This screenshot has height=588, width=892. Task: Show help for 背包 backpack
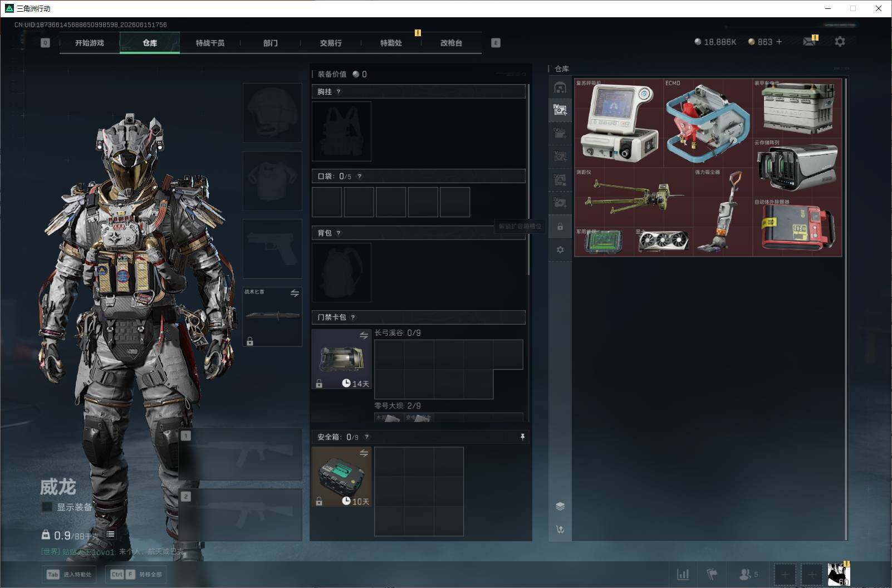point(339,233)
